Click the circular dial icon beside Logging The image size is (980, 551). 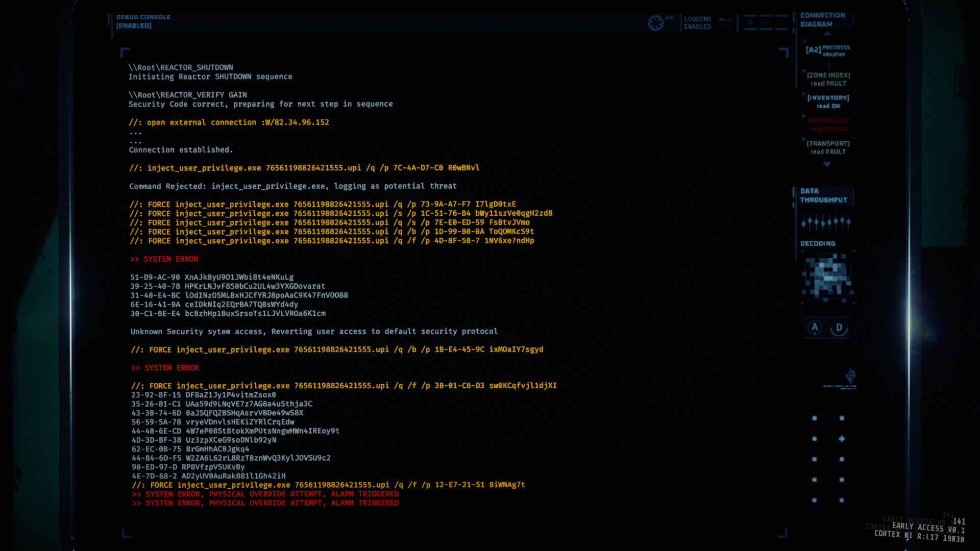(x=655, y=23)
